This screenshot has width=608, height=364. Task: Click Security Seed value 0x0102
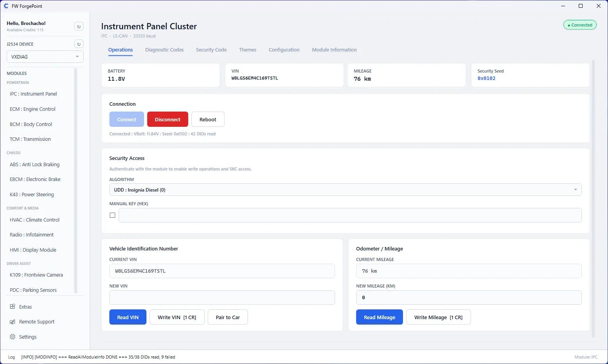pyautogui.click(x=487, y=78)
